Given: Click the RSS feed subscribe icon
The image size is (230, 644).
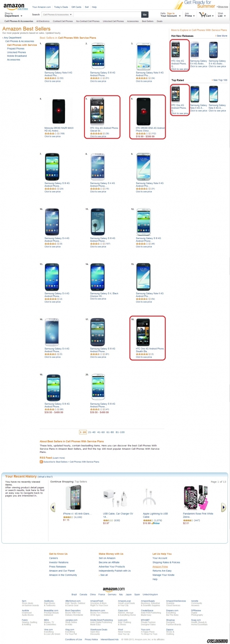Looking at the screenshot, I should tap(41, 461).
